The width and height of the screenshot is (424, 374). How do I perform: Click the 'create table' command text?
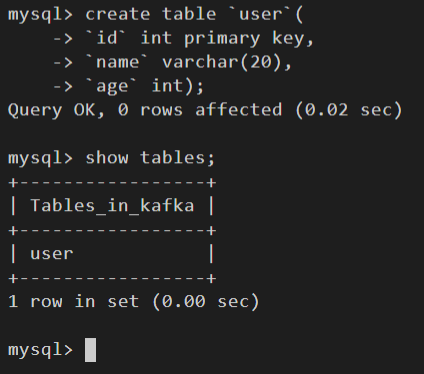point(151,15)
